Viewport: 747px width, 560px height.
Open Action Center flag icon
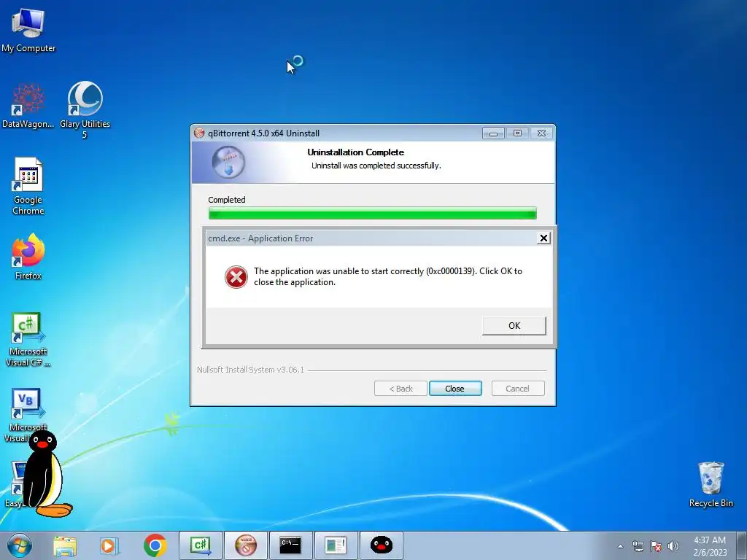(656, 546)
